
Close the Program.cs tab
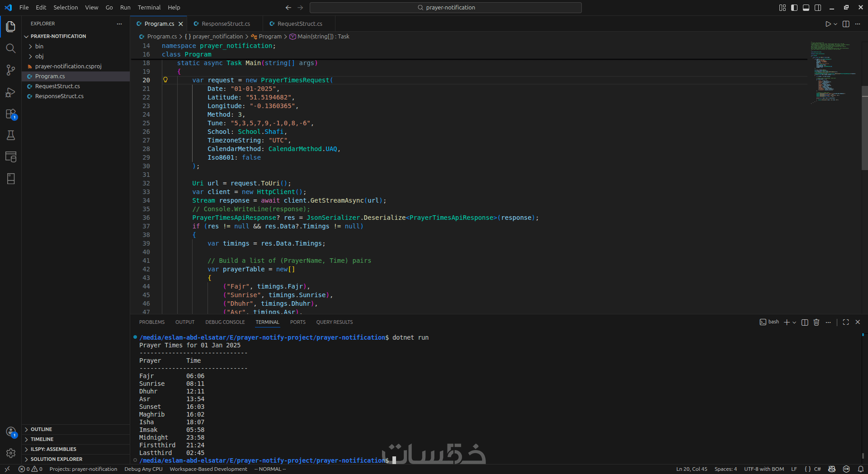coord(181,24)
